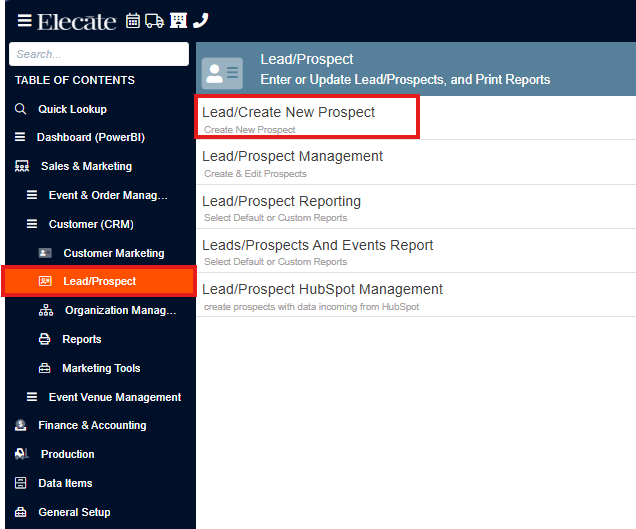Click the Quick Lookup magnifier icon
Image resolution: width=636 pixels, height=529 pixels.
20,109
